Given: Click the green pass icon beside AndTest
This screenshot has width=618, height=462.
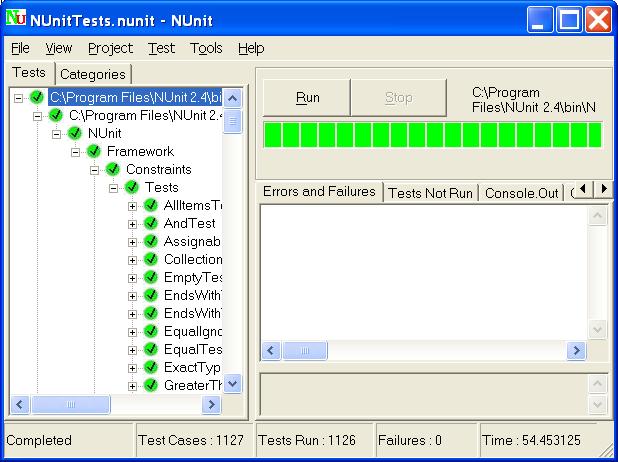Looking at the screenshot, I should click(151, 224).
